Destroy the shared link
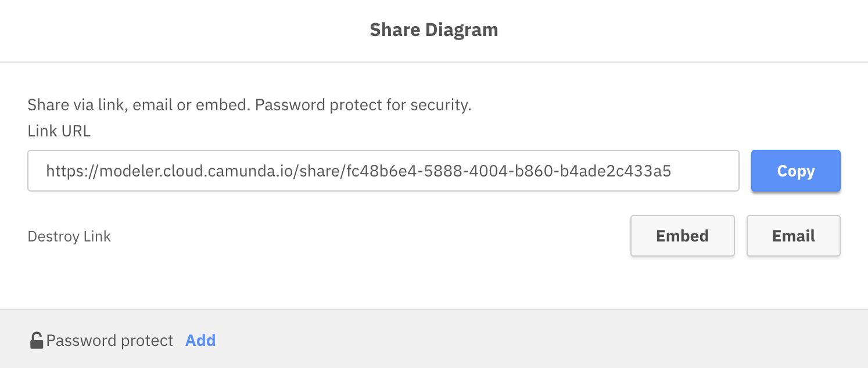 [69, 236]
